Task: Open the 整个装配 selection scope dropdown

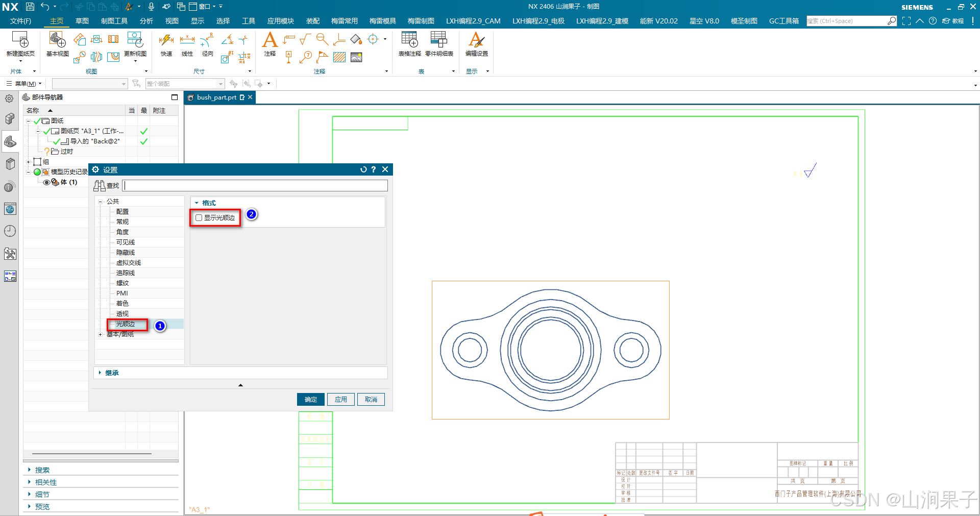Action: [220, 84]
